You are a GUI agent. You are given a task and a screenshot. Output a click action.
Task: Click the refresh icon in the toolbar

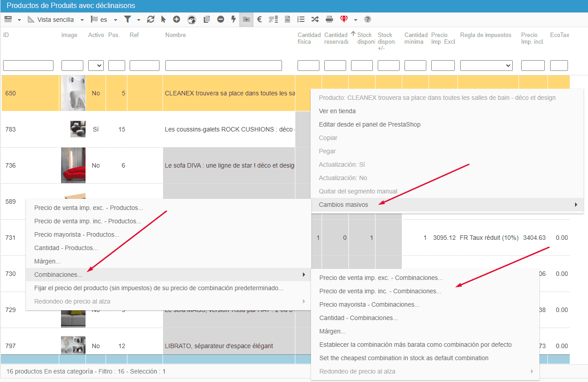(151, 19)
